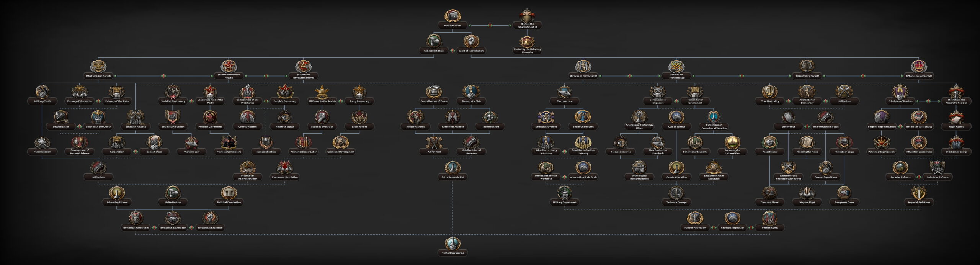Choose the Principles of Dualism focus
980x265 pixels.
900,95
